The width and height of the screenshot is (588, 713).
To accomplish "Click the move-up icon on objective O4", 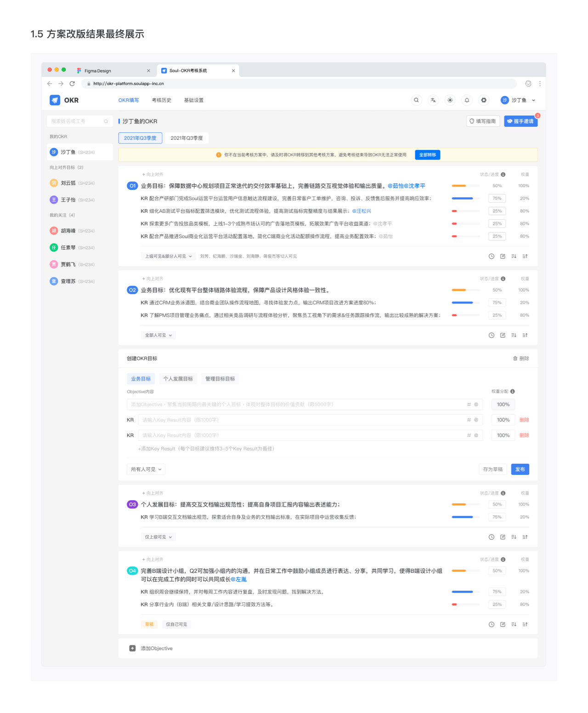I will pyautogui.click(x=525, y=624).
